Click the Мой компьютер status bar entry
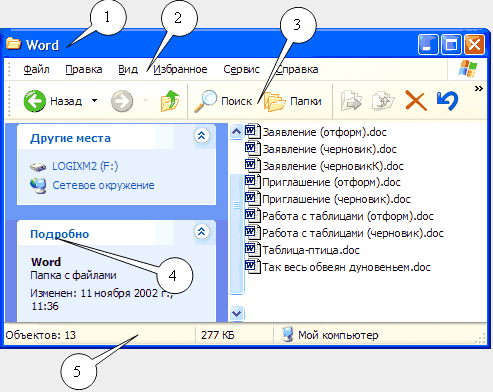The width and height of the screenshot is (493, 392). (330, 335)
